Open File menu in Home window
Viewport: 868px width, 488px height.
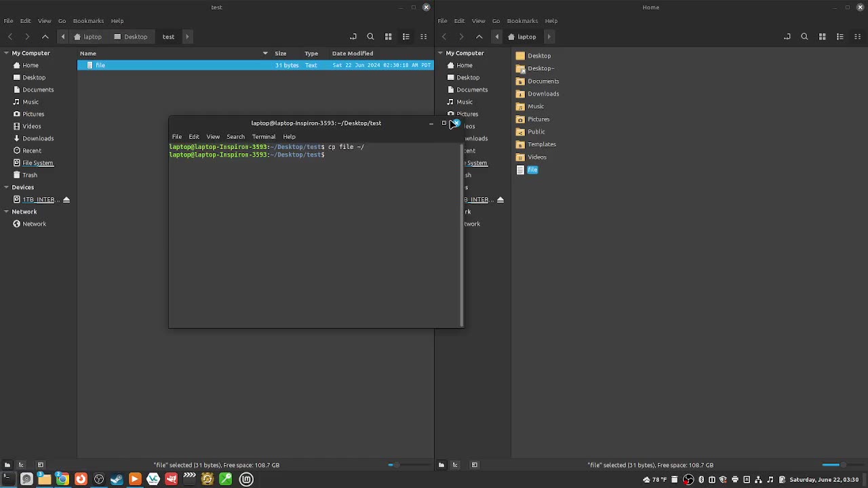click(442, 21)
